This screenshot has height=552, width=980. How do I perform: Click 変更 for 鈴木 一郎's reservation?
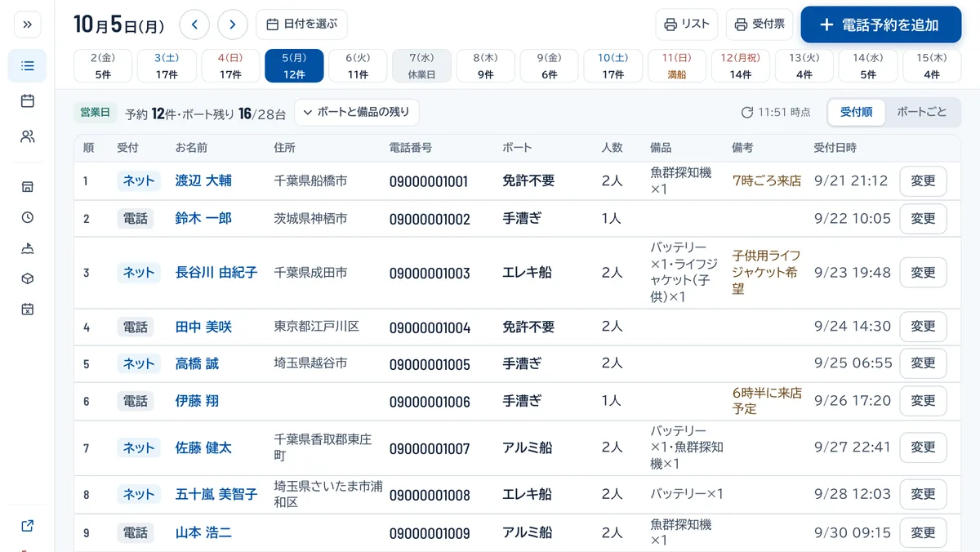pyautogui.click(x=923, y=219)
